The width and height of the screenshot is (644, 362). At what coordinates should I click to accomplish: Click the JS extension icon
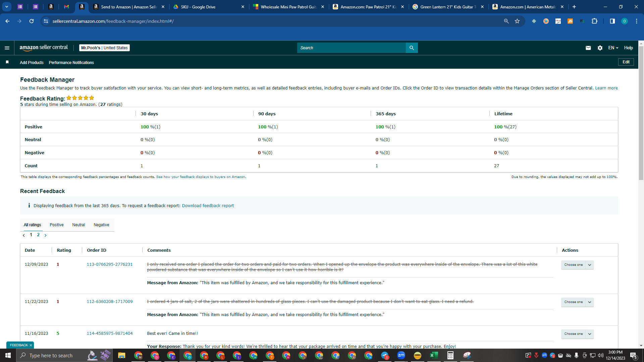point(570,21)
